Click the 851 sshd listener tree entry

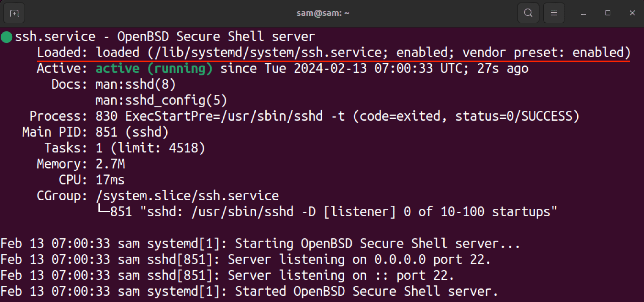pos(327,212)
